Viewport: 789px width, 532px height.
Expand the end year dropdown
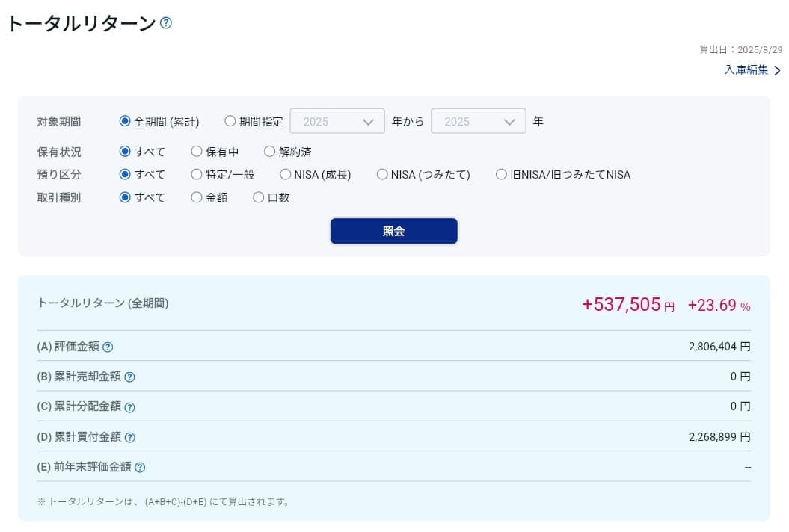click(x=478, y=121)
